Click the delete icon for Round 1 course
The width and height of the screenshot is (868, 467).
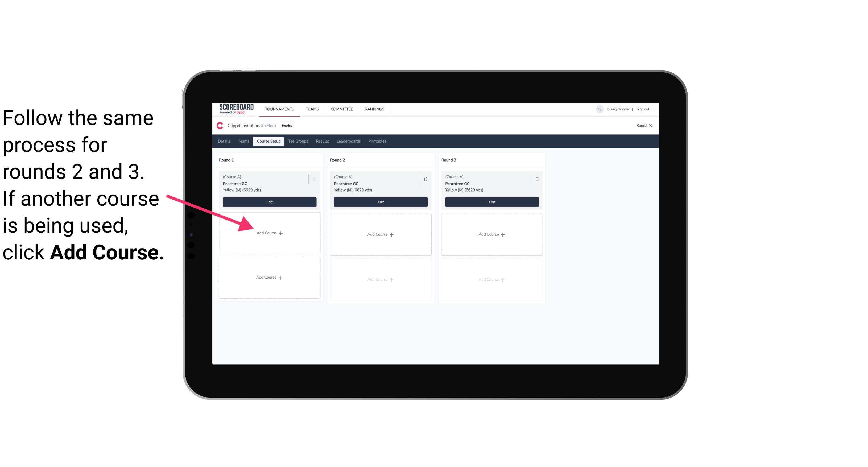click(315, 178)
